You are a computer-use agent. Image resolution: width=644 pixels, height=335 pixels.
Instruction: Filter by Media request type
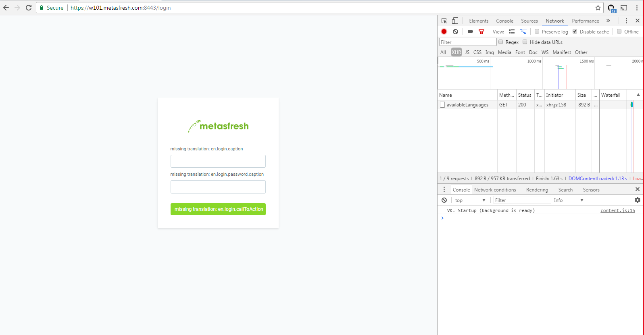click(504, 52)
